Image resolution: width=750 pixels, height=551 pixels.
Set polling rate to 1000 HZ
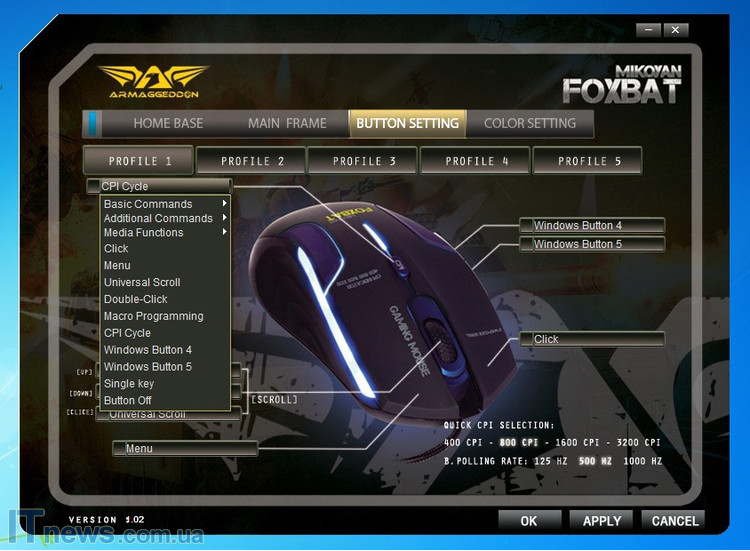[642, 461]
